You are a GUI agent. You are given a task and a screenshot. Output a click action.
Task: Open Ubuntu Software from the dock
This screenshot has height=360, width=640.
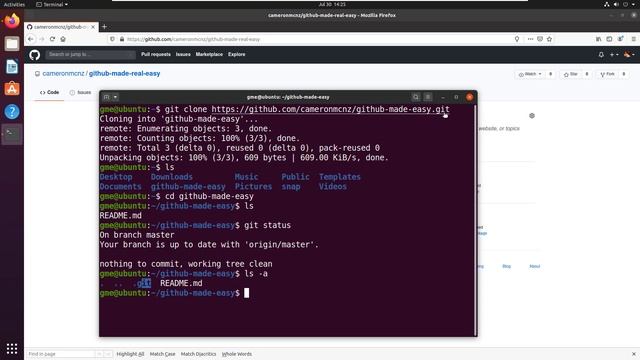[12, 89]
